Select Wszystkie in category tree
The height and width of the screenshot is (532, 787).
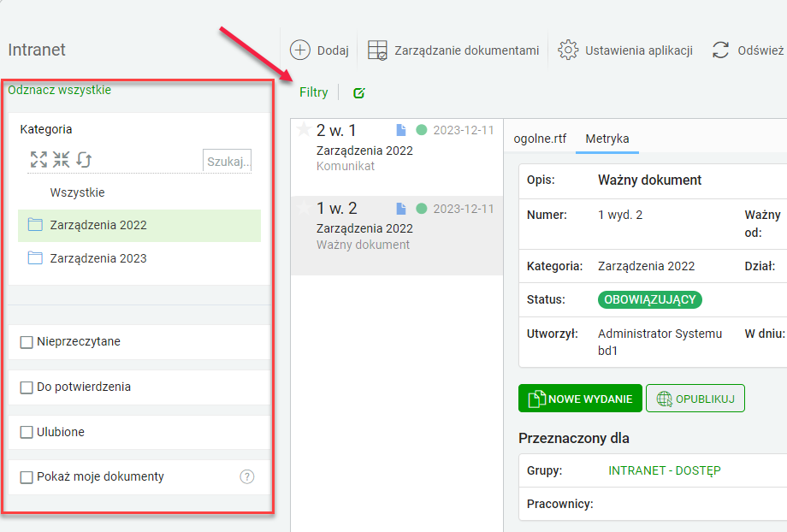[77, 192]
